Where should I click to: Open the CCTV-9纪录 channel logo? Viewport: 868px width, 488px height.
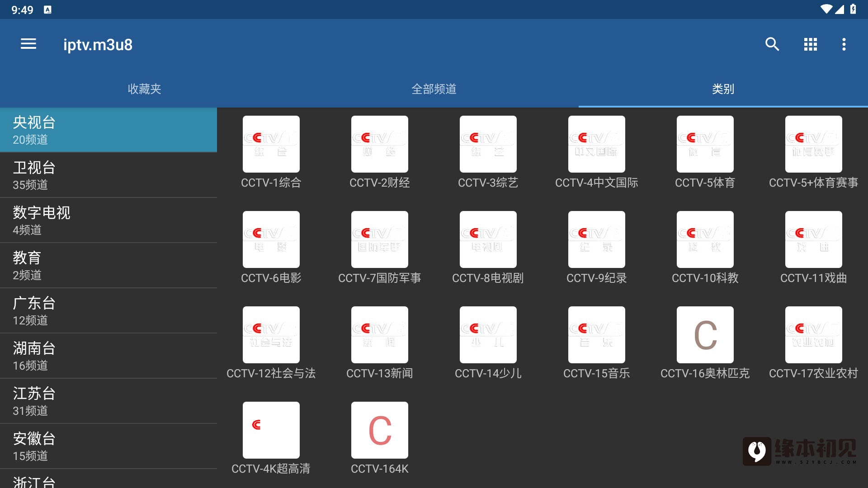coord(597,239)
